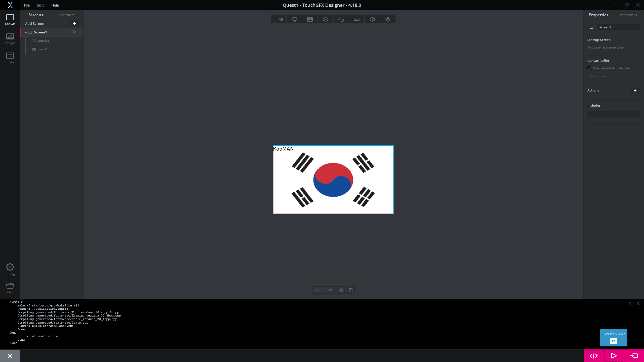This screenshot has width=644, height=362.
Task: Click 'Linking build/bin/simulator.exe' log line
Action: [46, 326]
